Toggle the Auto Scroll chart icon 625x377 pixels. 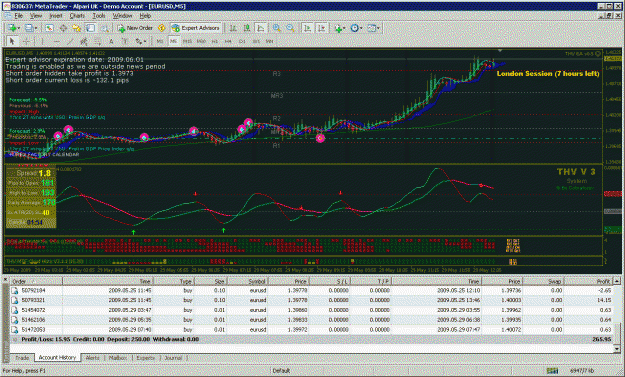pyautogui.click(x=307, y=28)
